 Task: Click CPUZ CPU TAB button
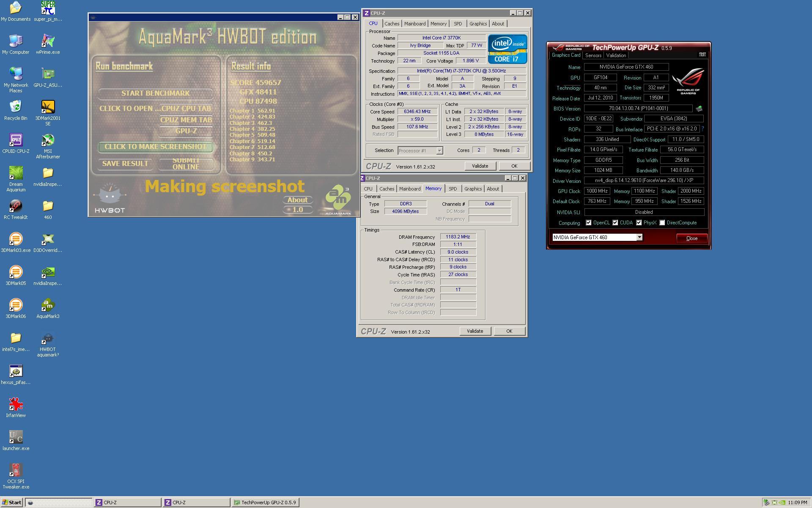pyautogui.click(x=186, y=108)
